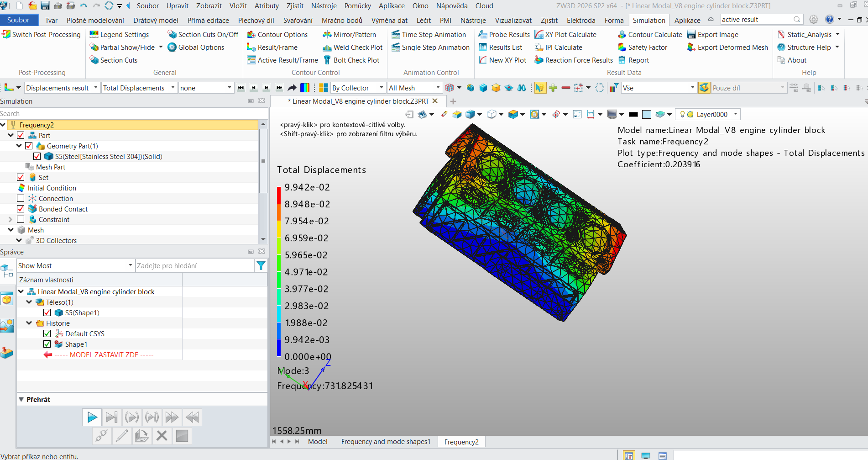868x460 pixels.
Task: Open Results List
Action: pyautogui.click(x=500, y=47)
